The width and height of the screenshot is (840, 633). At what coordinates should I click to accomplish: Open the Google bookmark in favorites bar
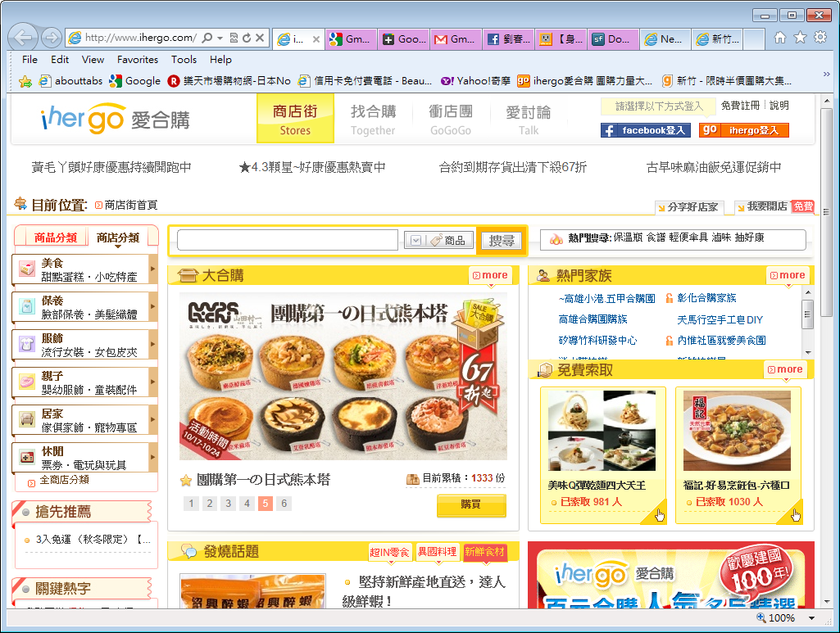tap(134, 81)
